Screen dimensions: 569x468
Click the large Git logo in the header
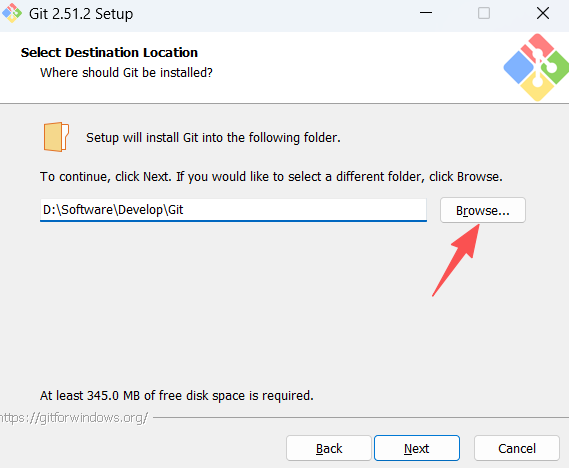[x=537, y=67]
